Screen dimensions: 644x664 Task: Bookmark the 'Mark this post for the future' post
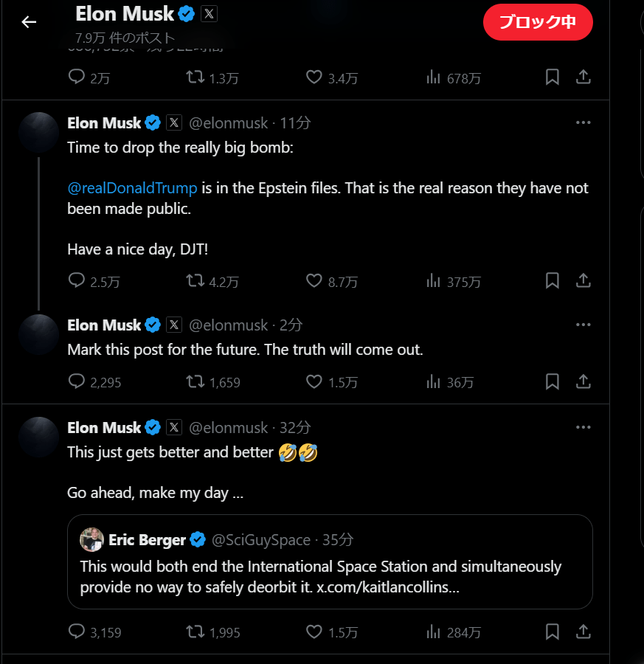(x=553, y=382)
